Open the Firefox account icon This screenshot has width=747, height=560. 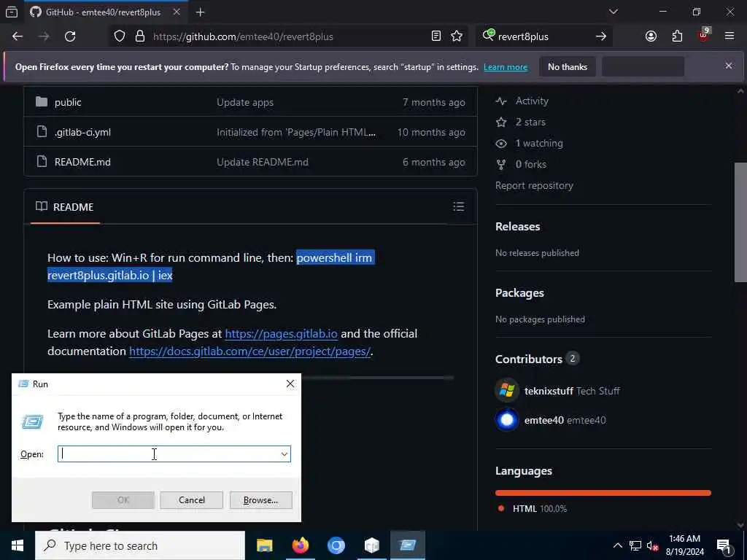point(651,36)
